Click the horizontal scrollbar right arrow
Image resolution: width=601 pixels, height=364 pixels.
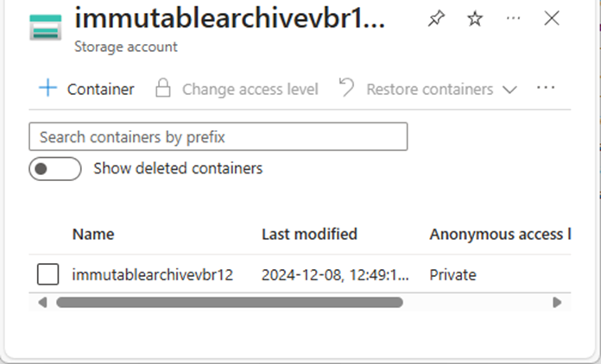(557, 303)
